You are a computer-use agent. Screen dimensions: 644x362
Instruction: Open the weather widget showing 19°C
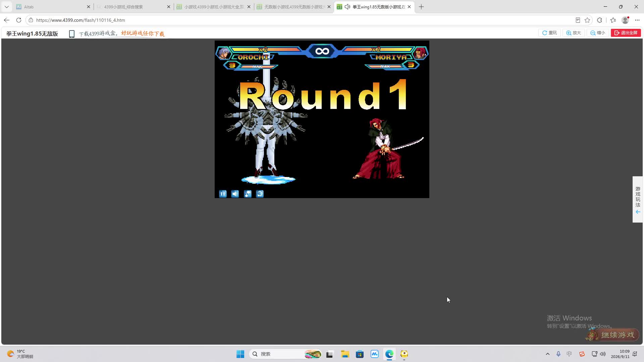click(21, 354)
